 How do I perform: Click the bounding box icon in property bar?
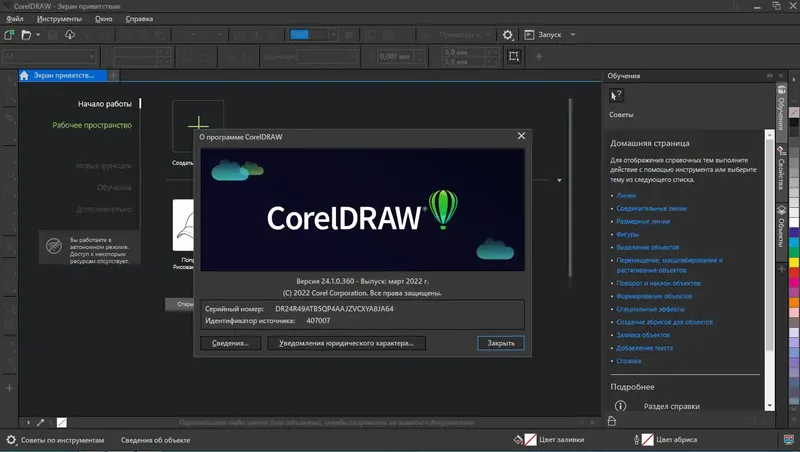514,56
